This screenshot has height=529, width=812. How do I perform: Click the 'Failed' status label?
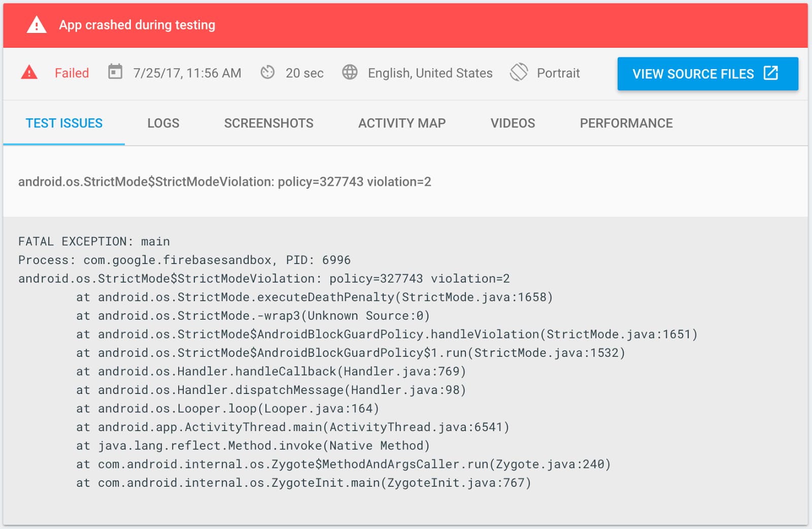point(72,73)
